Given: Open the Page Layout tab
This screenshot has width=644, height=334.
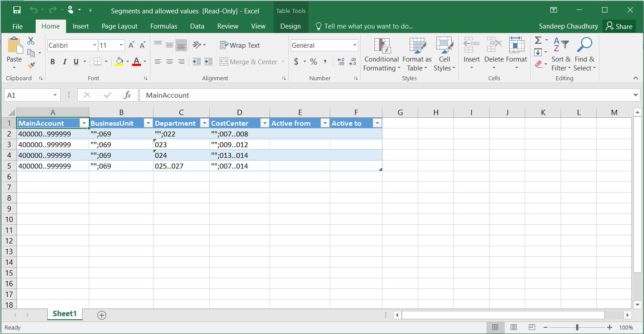Looking at the screenshot, I should (119, 26).
